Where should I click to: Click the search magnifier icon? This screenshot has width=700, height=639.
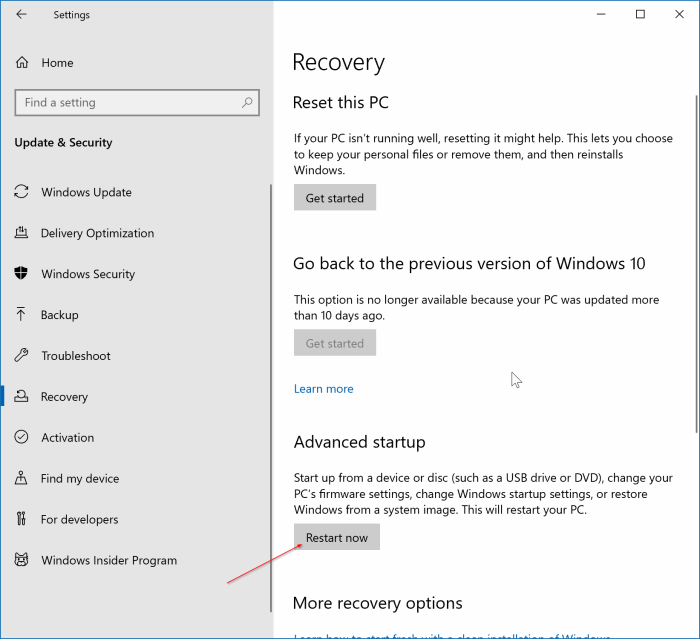tap(247, 103)
